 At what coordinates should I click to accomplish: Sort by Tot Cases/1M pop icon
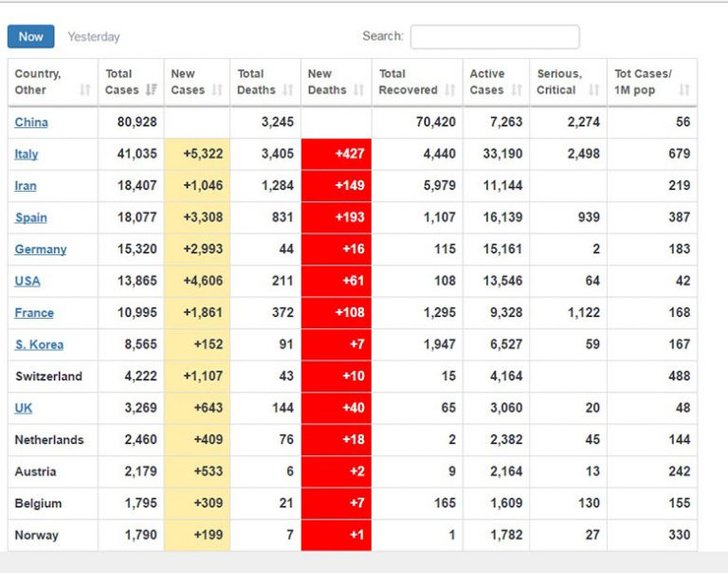click(684, 90)
